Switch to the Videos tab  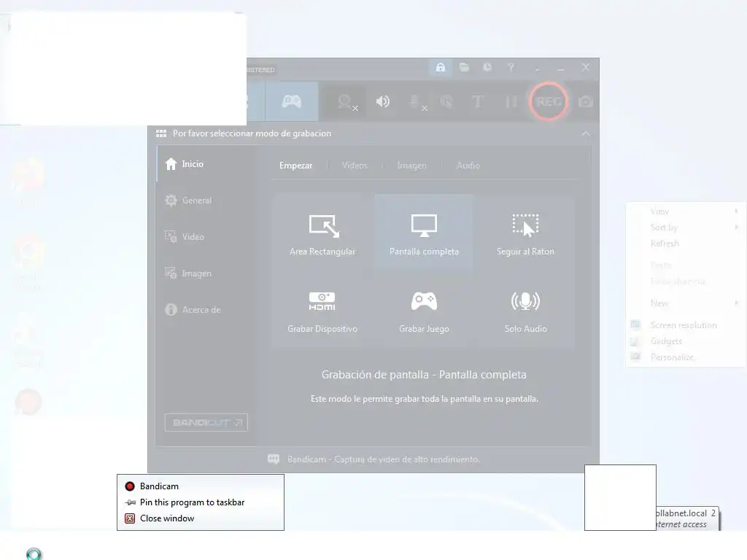(355, 166)
